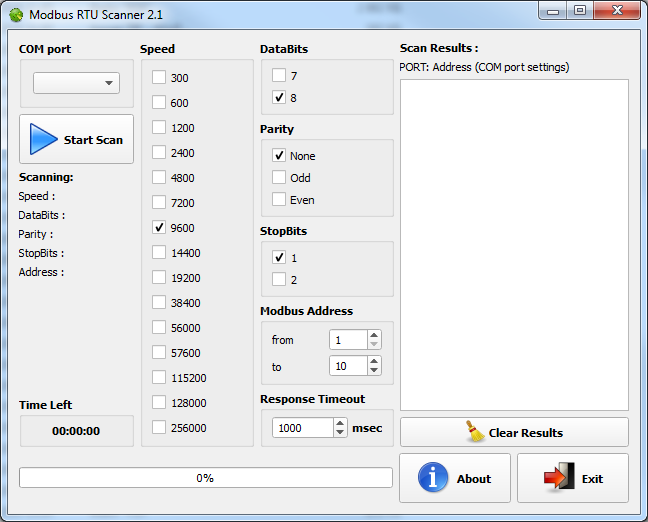Tick the 115200 speed checkbox
Viewport: 648px width, 522px height.
click(159, 378)
